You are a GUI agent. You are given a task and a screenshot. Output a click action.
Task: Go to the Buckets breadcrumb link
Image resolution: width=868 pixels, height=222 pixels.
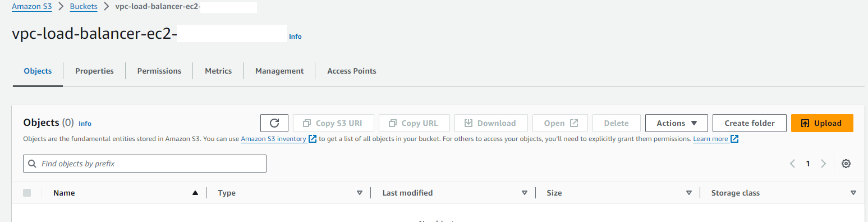tap(84, 7)
